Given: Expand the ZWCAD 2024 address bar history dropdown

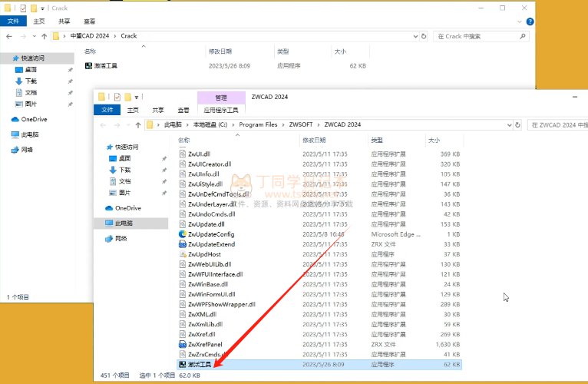Looking at the screenshot, I should pyautogui.click(x=509, y=125).
